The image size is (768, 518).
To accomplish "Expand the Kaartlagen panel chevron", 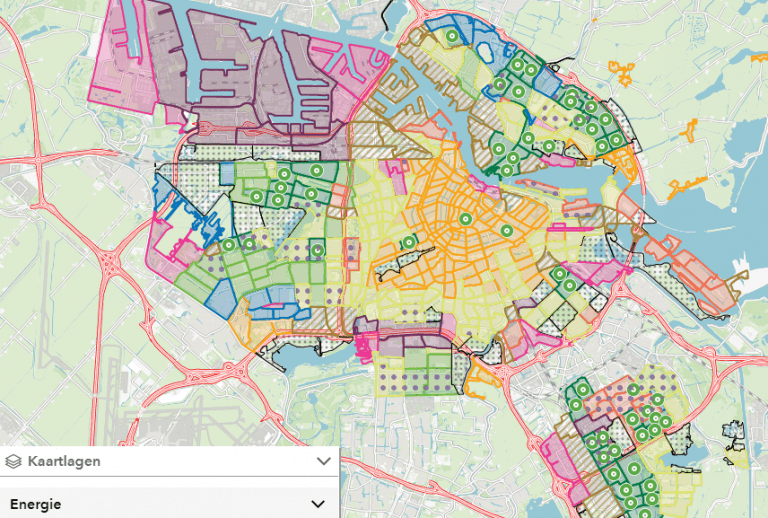I will tap(323, 461).
